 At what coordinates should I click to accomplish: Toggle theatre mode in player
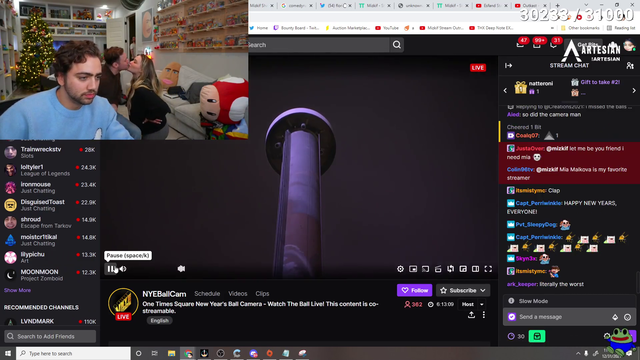476,269
